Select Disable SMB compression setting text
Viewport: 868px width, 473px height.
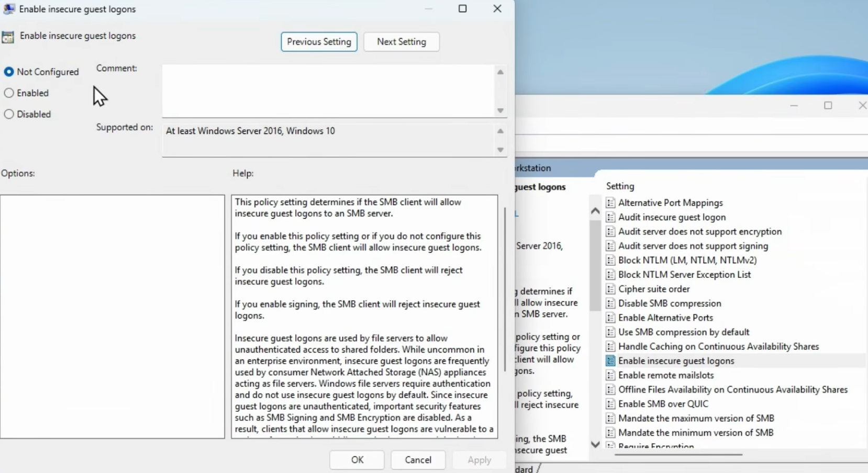[670, 303]
